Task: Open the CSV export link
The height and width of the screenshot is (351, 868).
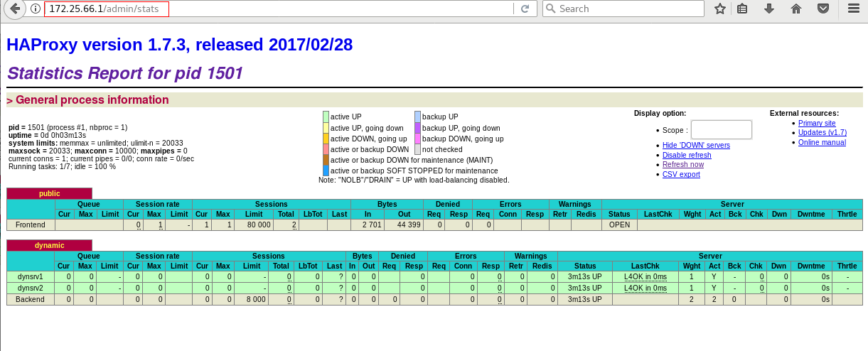Action: tap(681, 174)
